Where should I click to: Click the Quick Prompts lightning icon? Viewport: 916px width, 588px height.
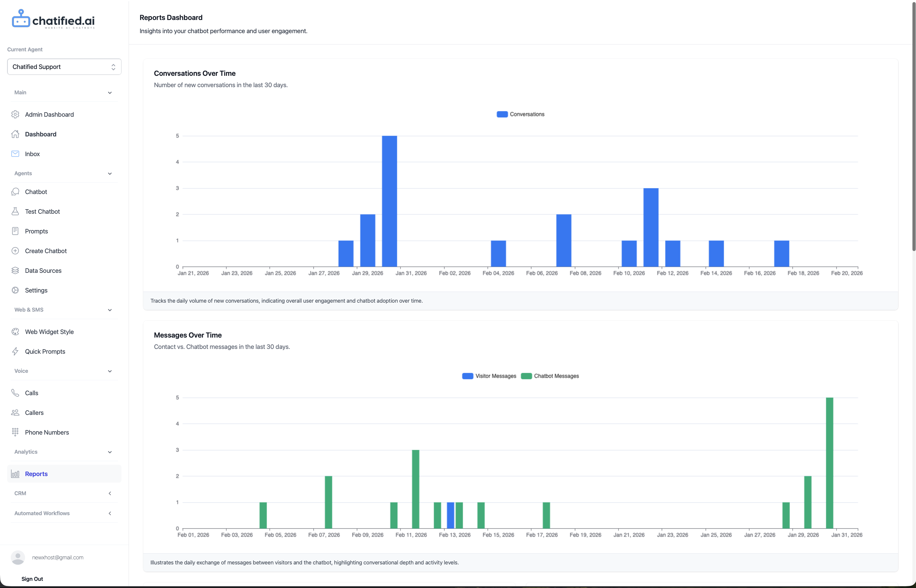coord(15,352)
